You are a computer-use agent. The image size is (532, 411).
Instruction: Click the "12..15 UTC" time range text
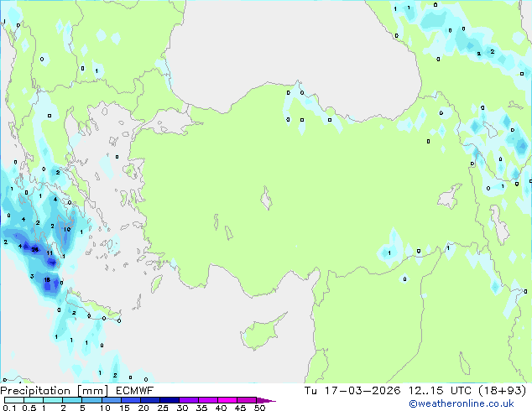(440, 391)
